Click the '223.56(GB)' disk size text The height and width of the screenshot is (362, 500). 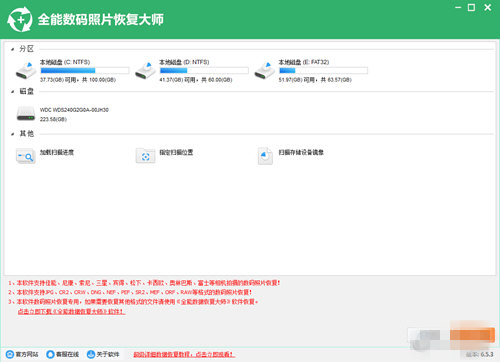(53, 119)
